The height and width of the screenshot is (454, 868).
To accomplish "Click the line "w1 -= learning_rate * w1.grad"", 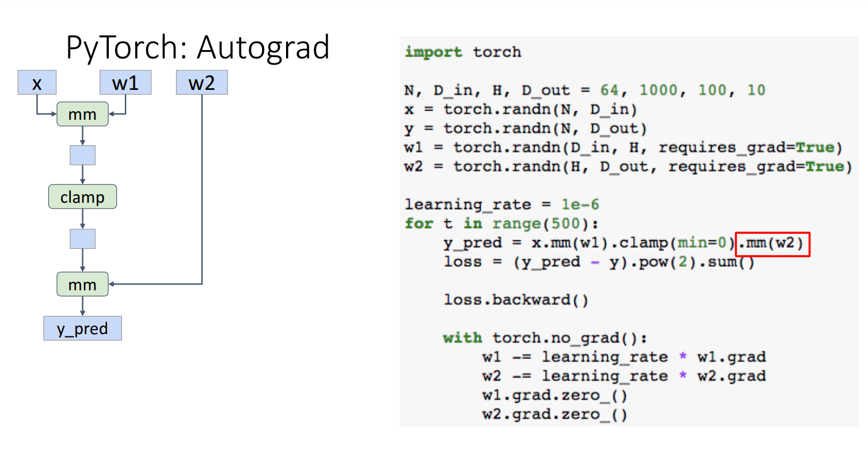I will pos(624,357).
